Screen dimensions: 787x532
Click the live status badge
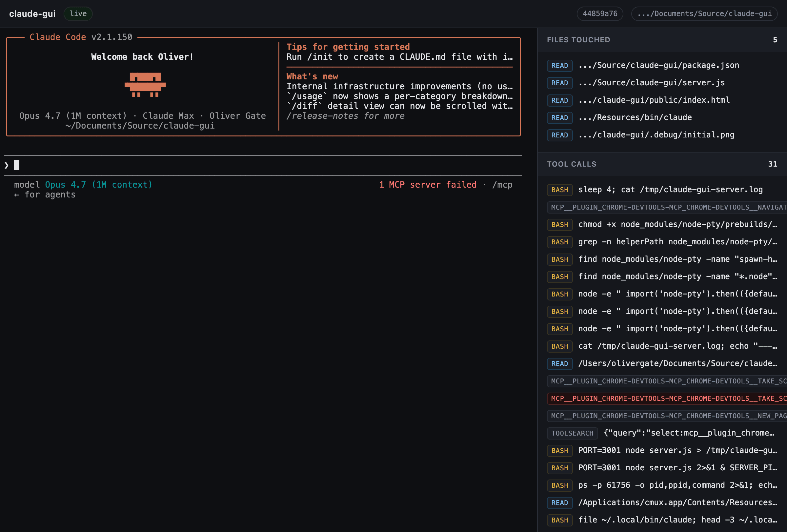[x=78, y=13]
